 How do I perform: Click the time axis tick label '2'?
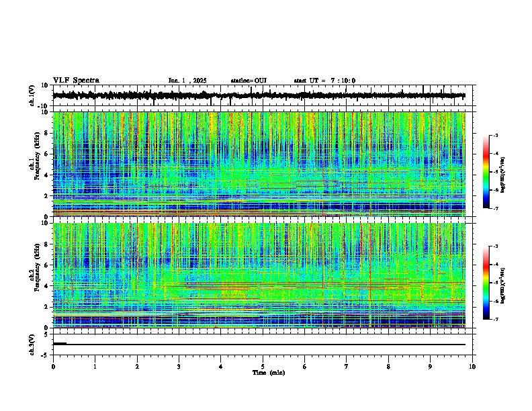[137, 367]
